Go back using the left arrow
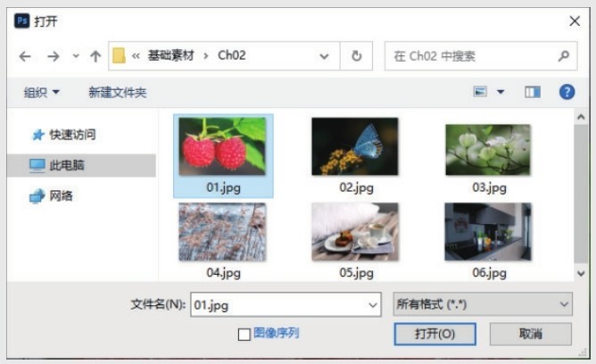The image size is (596, 364). click(25, 56)
